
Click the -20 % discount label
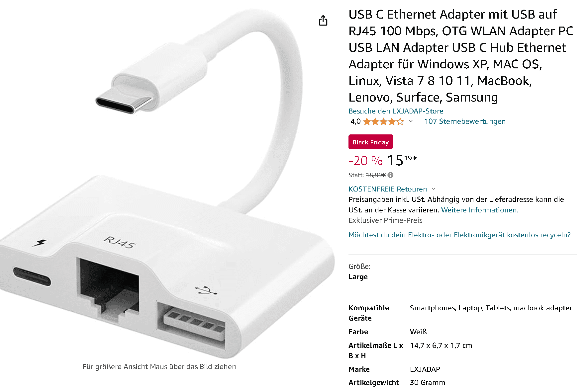tap(366, 161)
